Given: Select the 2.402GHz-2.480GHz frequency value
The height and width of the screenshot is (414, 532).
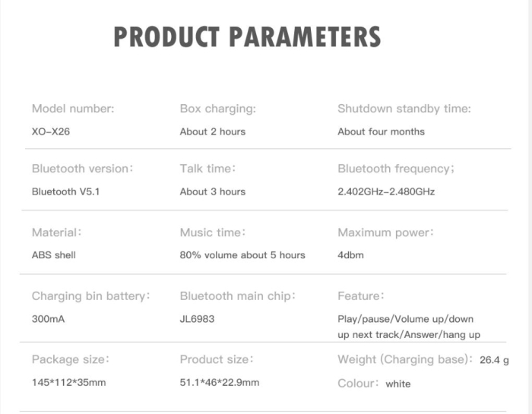Looking at the screenshot, I should (x=386, y=191).
